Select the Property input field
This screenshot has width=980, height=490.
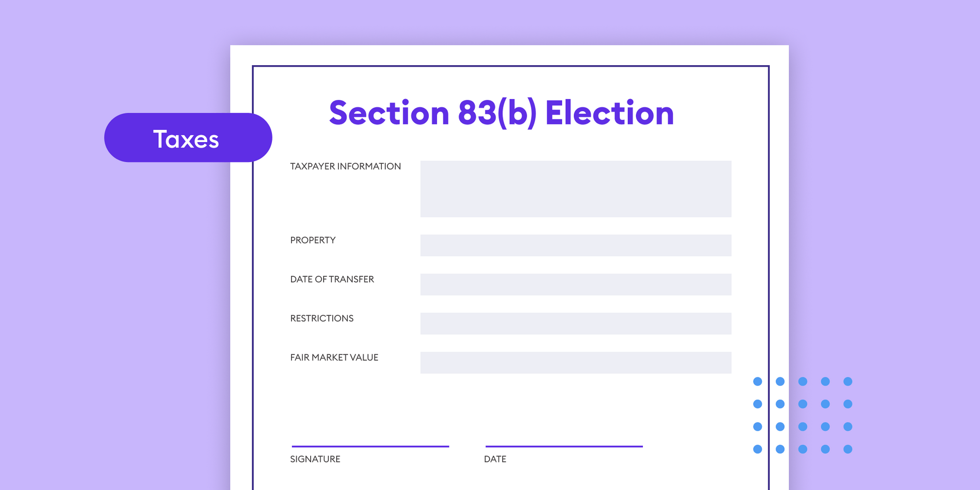(575, 245)
